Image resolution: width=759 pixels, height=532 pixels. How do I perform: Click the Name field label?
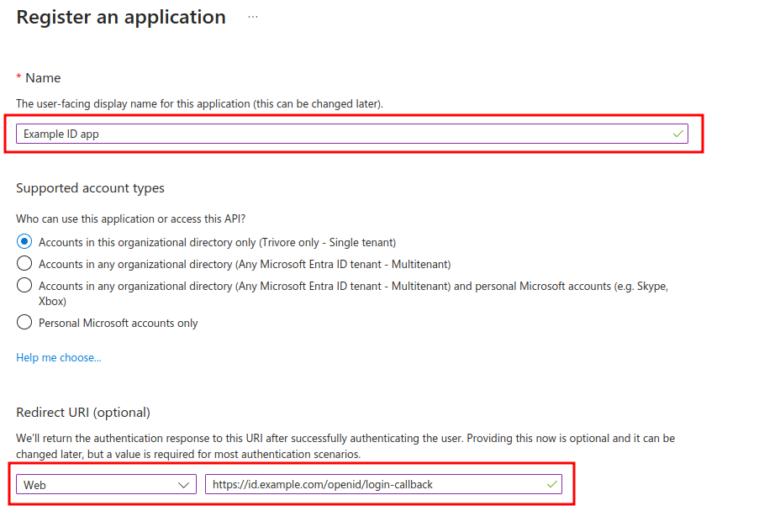coord(43,77)
